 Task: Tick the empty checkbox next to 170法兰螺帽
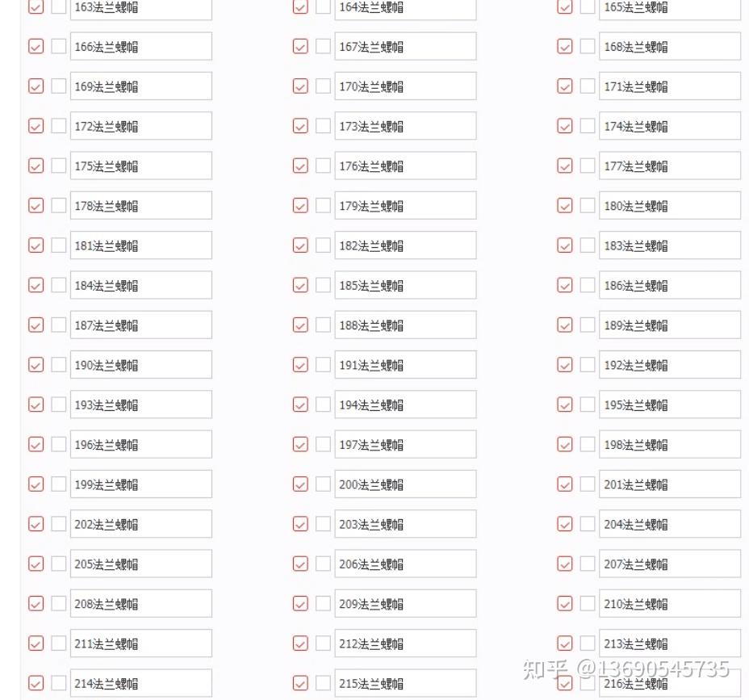(324, 86)
